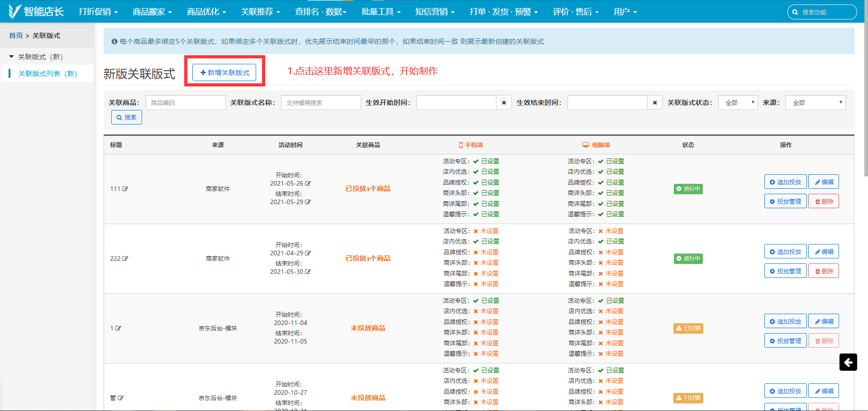Open the 商品搬家 menu

point(152,12)
